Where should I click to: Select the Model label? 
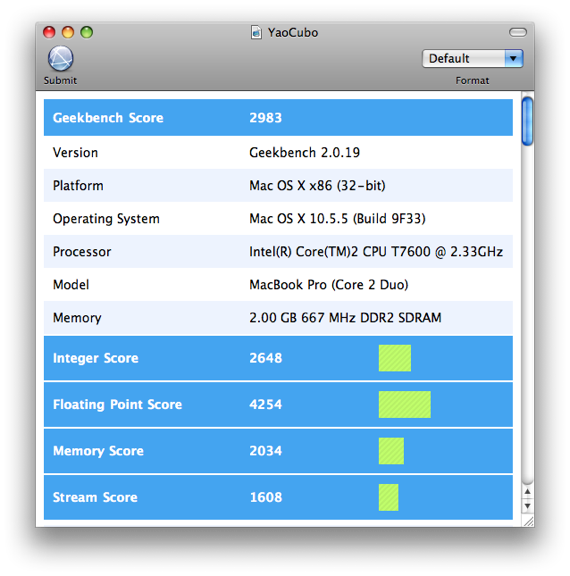point(71,285)
